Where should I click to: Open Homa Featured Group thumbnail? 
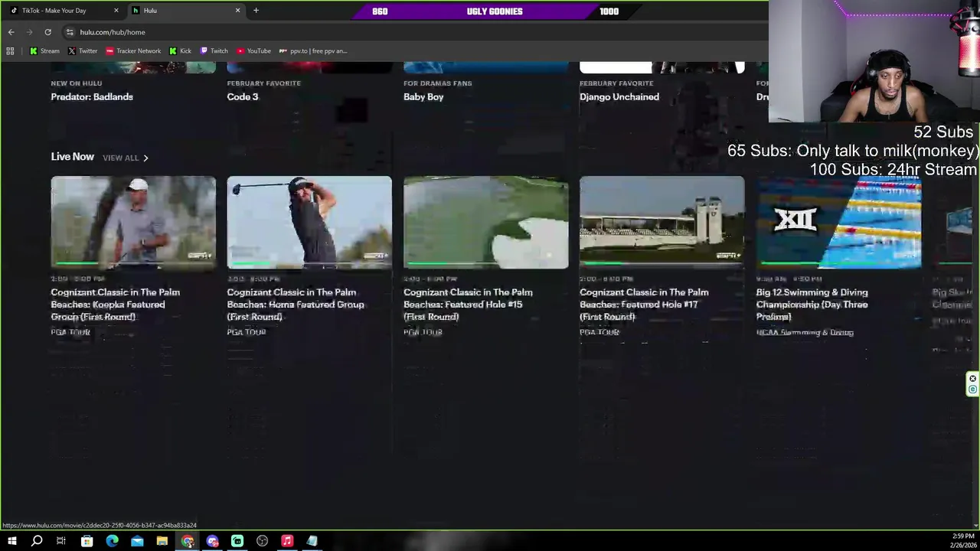(309, 223)
